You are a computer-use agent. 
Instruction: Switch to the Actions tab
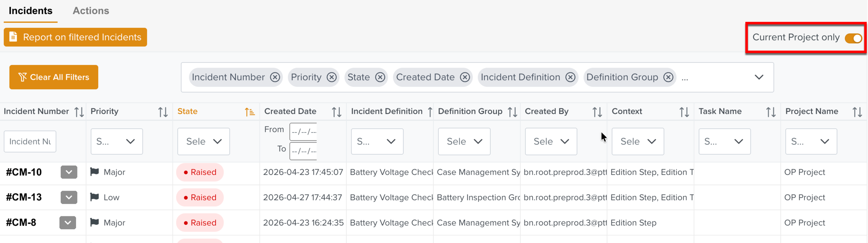[91, 11]
